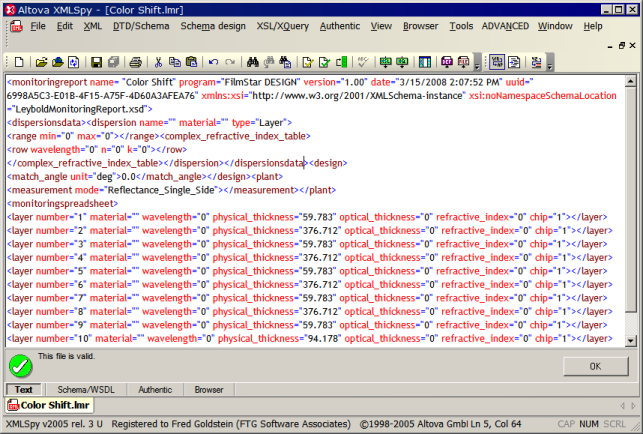Validate XML with green checkmark icon

324,62
